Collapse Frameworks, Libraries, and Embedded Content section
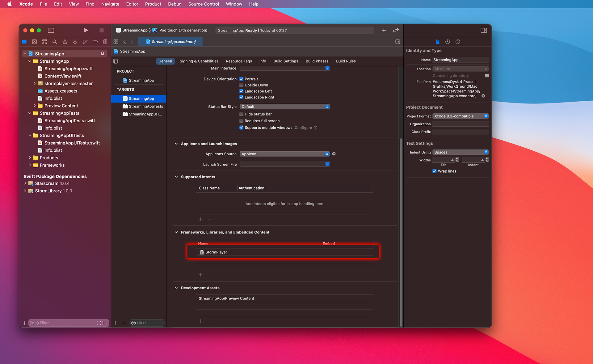The image size is (593, 364). [x=176, y=232]
